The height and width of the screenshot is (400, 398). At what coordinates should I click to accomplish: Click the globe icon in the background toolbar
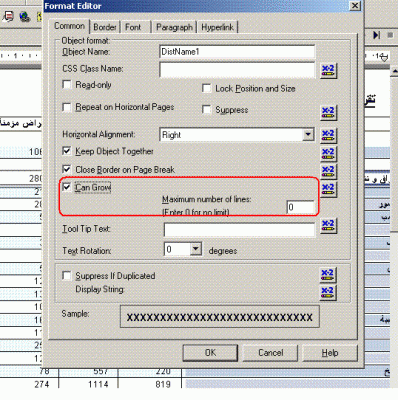(x=25, y=17)
